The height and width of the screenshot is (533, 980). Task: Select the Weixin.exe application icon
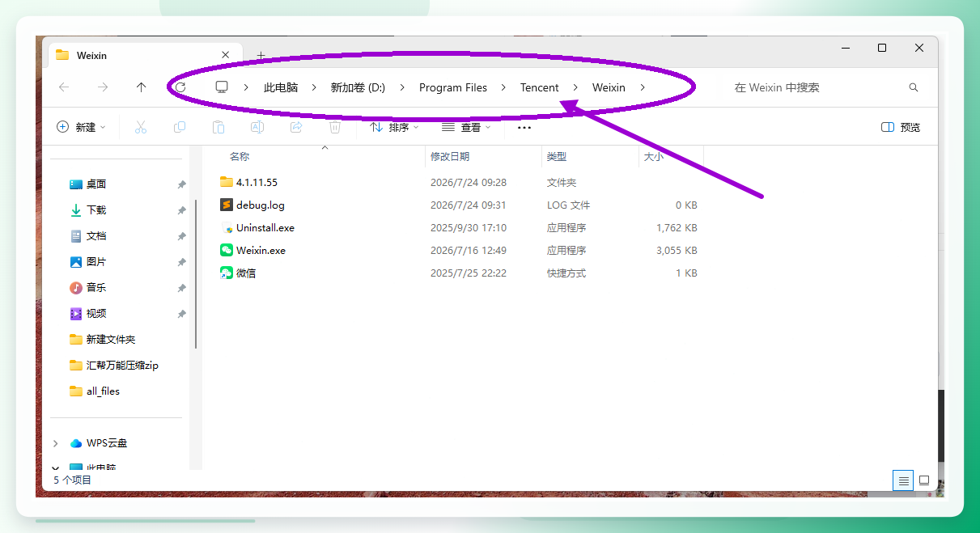point(227,250)
